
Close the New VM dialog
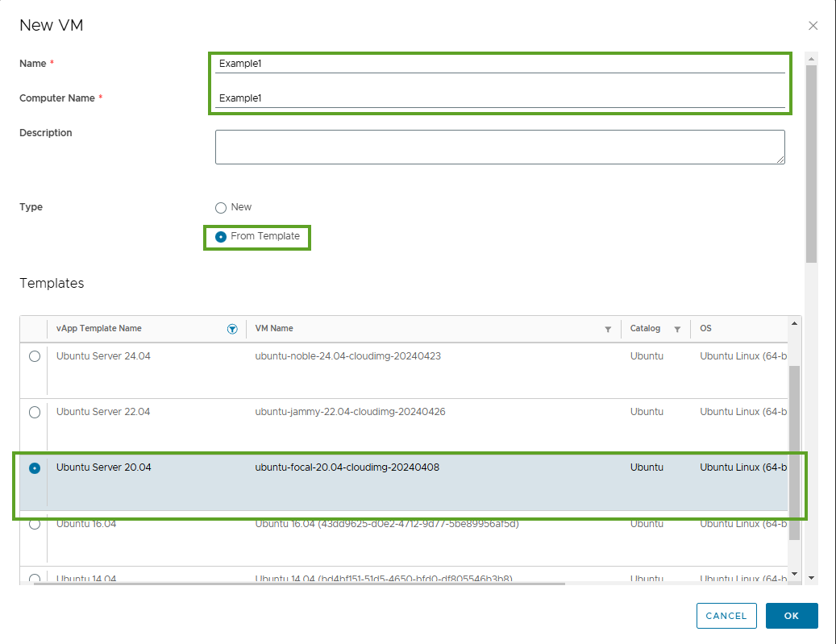(813, 26)
